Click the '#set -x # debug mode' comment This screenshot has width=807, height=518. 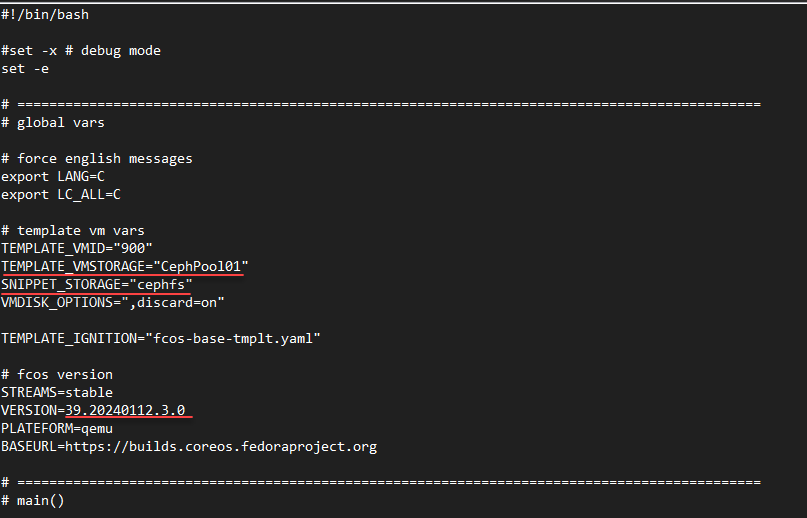click(x=81, y=50)
